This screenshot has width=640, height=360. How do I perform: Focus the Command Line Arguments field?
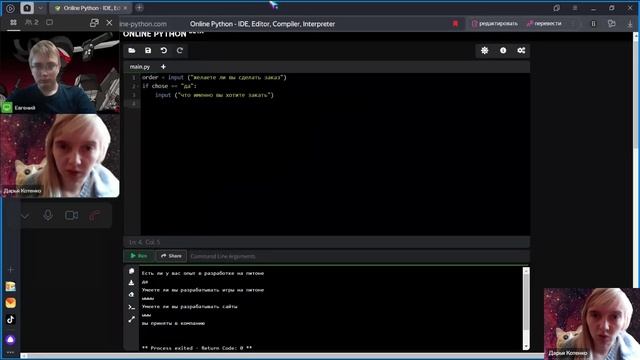point(359,256)
